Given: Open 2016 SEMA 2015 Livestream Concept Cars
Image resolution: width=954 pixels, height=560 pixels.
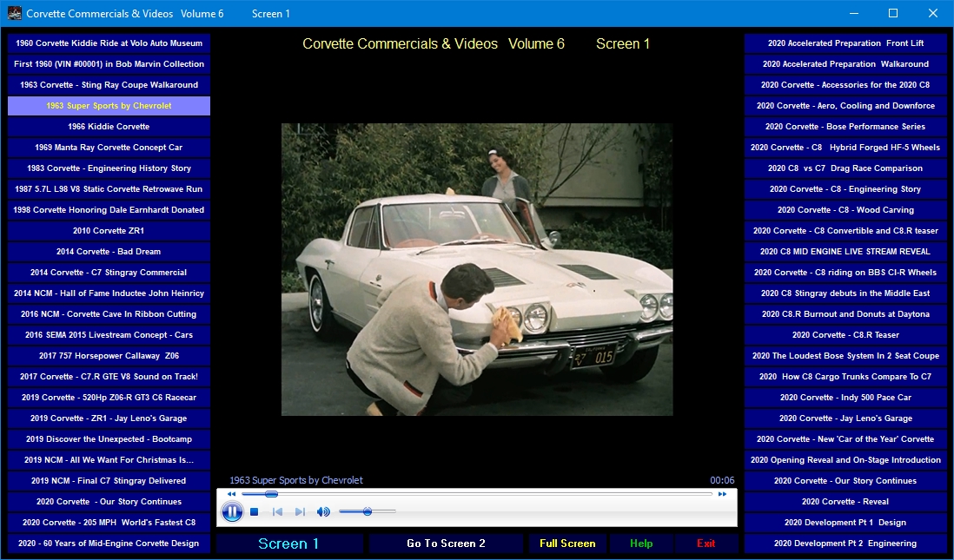Looking at the screenshot, I should point(109,335).
